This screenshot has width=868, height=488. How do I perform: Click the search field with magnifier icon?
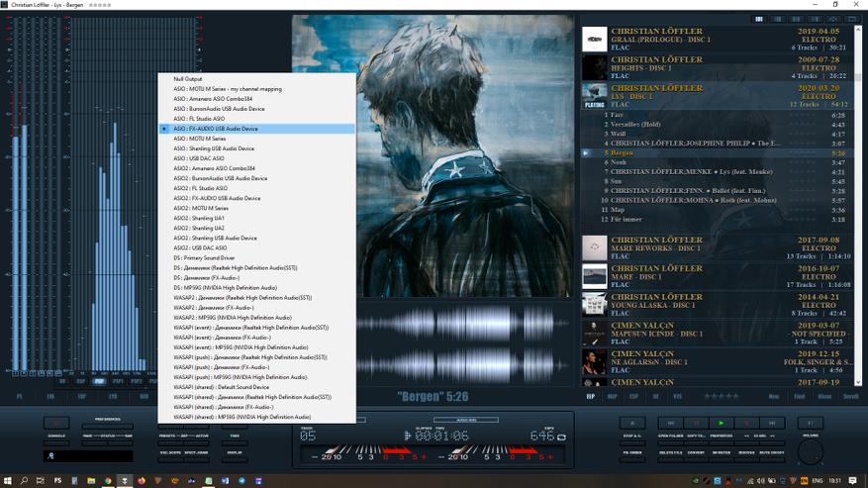pos(88,456)
